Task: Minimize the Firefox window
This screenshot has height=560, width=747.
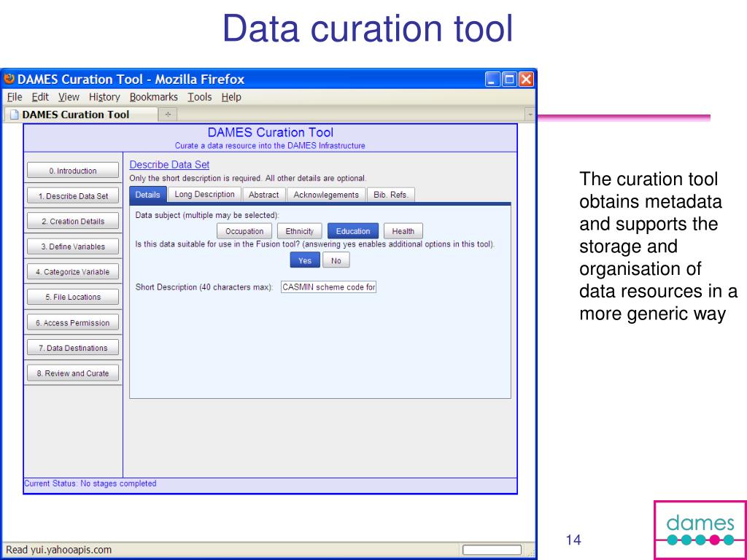Action: (x=492, y=79)
